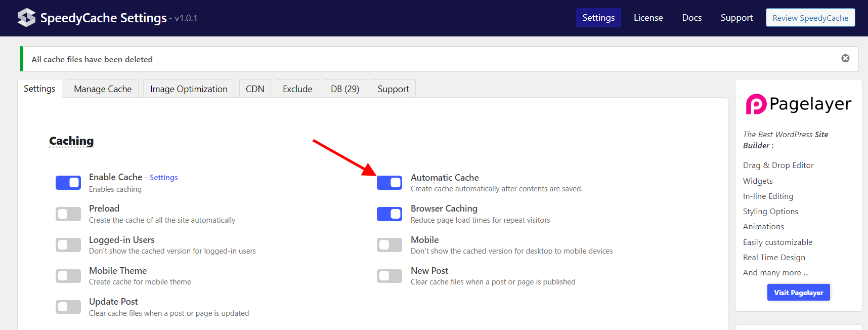Click the 'And many more ...' text

(x=775, y=273)
